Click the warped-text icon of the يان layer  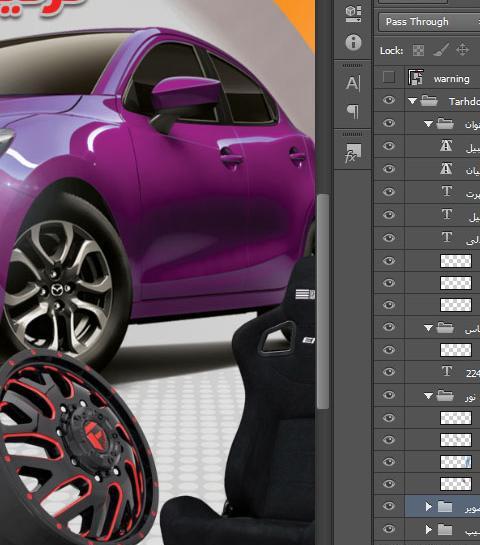pos(446,169)
